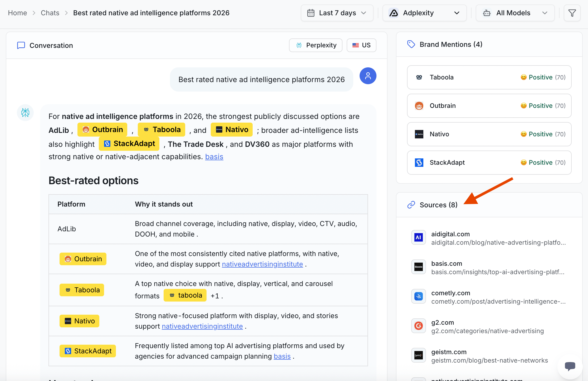Open nativeadvertisinginstitute link in Nativo row
588x381 pixels.
(x=202, y=326)
